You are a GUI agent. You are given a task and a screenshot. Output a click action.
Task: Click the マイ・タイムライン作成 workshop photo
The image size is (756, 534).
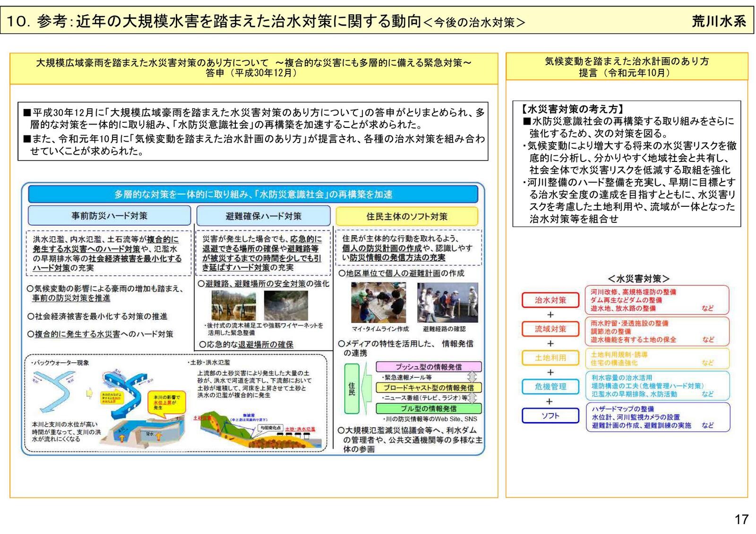point(378,303)
